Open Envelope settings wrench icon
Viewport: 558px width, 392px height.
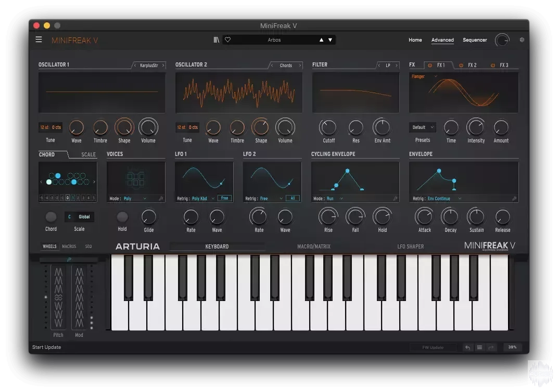click(x=514, y=199)
